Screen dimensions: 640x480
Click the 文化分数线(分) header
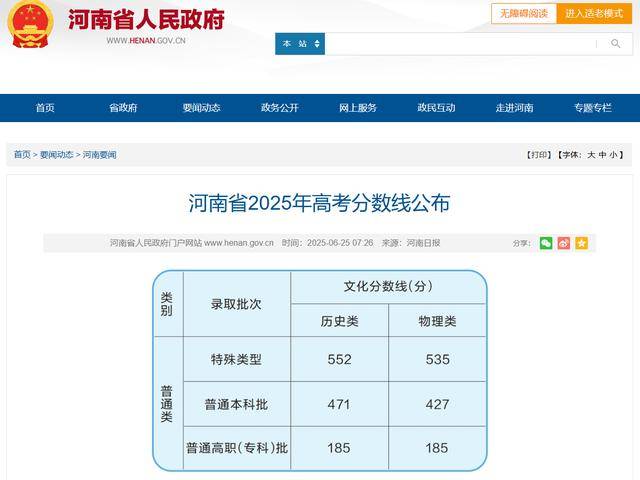point(388,287)
